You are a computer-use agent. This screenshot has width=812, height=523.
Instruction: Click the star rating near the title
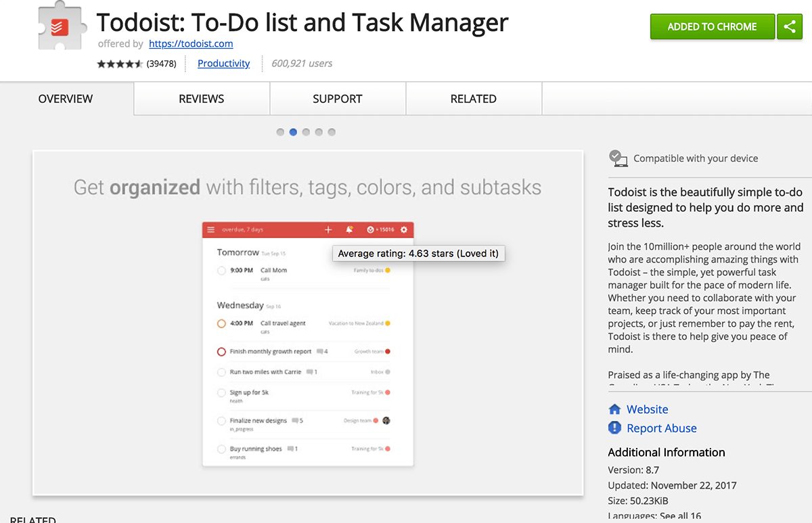pyautogui.click(x=120, y=64)
